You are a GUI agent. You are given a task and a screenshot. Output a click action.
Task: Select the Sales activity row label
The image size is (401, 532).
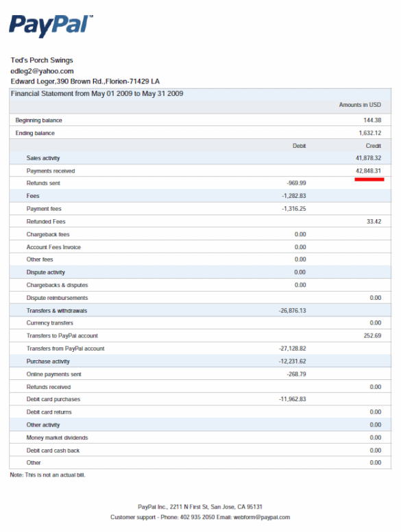pos(43,158)
